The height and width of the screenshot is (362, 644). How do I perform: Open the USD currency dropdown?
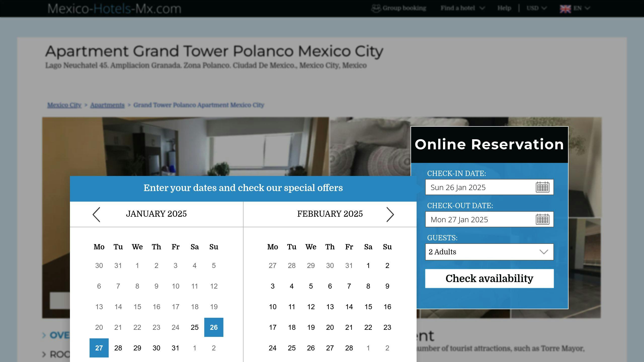coord(536,8)
